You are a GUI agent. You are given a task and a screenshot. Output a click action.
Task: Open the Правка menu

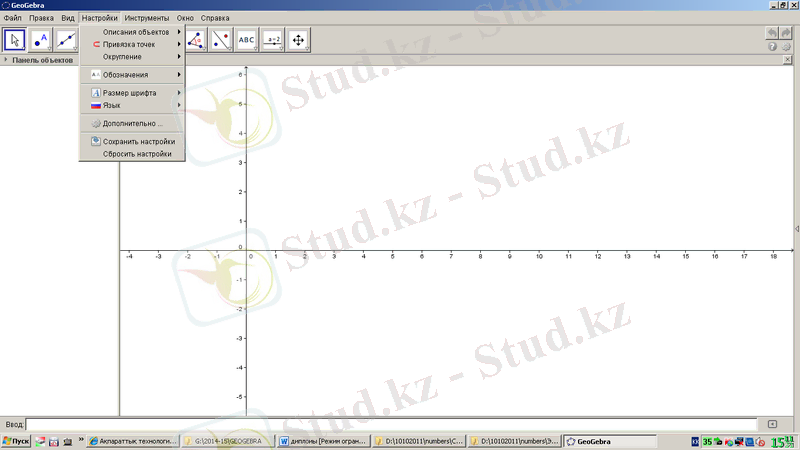41,18
